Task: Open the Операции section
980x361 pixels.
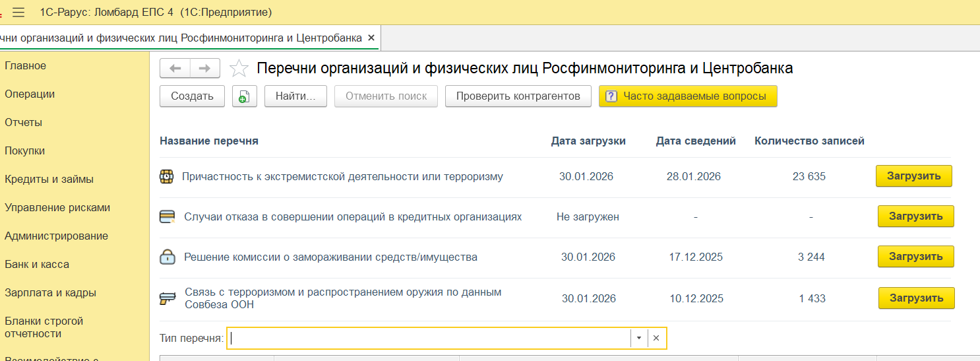Action: point(30,94)
